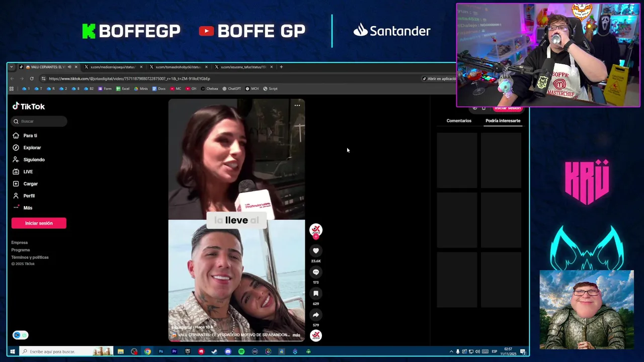Viewport: 644px width, 362px height.
Task: Open the GH bookmark
Action: pos(191,88)
